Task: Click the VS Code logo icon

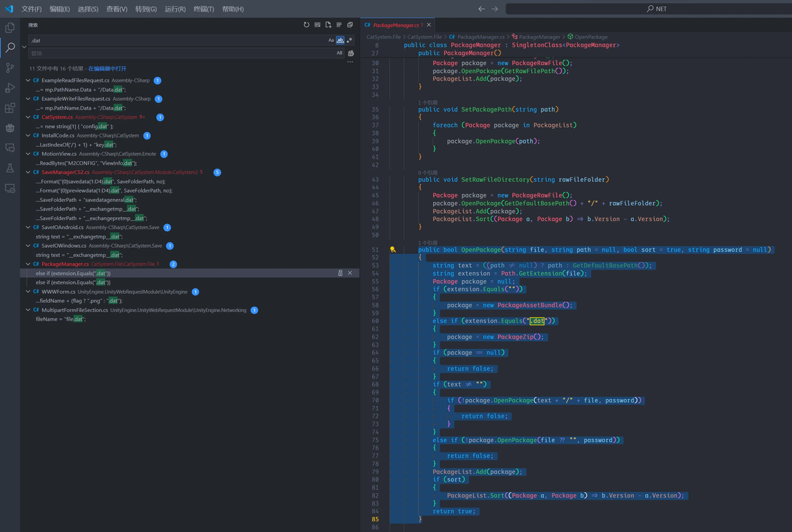Action: pos(9,9)
